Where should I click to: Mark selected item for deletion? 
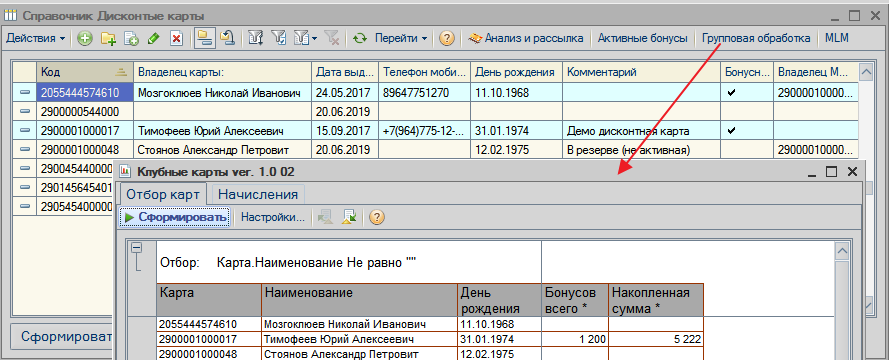click(176, 39)
